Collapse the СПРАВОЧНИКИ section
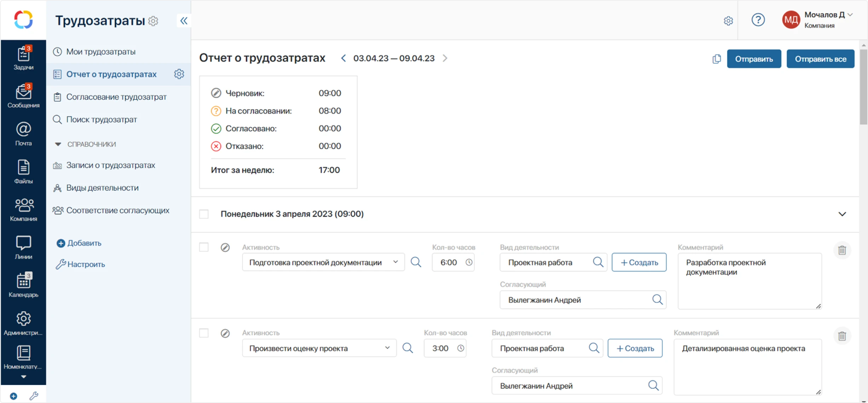The width and height of the screenshot is (868, 403). tap(58, 144)
